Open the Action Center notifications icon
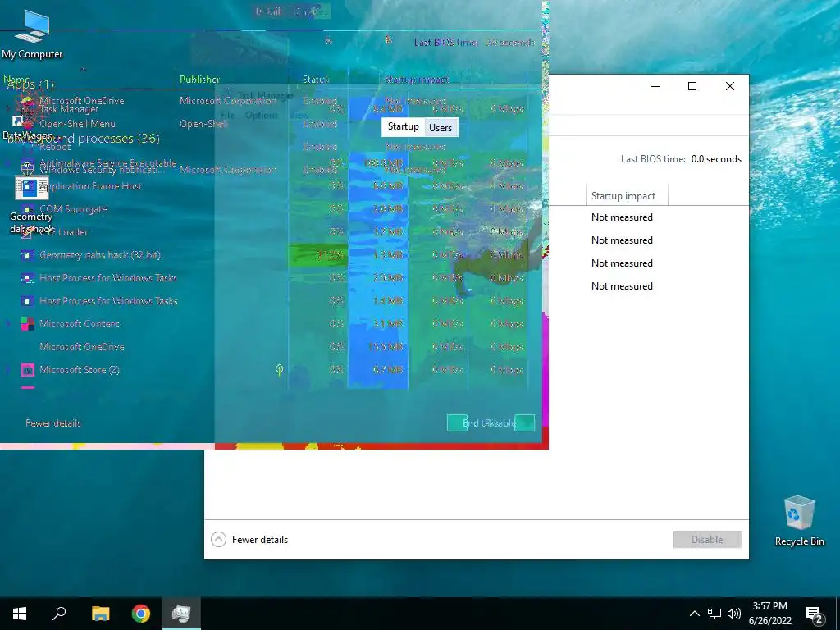Image resolution: width=840 pixels, height=630 pixels. [815, 614]
